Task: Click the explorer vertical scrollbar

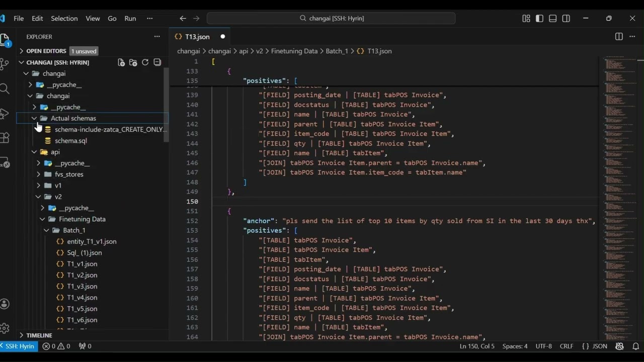Action: coord(167,104)
